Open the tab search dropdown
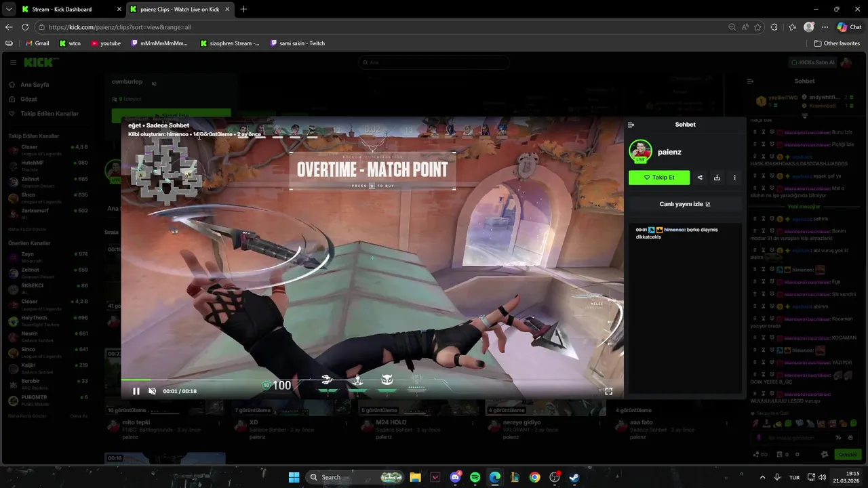Screen dimensions: 868x488 point(8,9)
